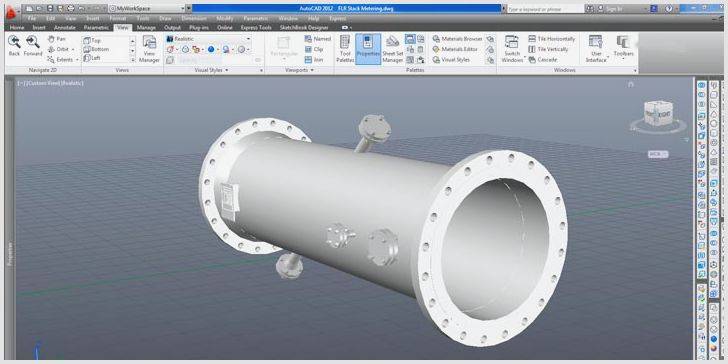Open the Materials Browser
The height and width of the screenshot is (364, 728).
[457, 39]
